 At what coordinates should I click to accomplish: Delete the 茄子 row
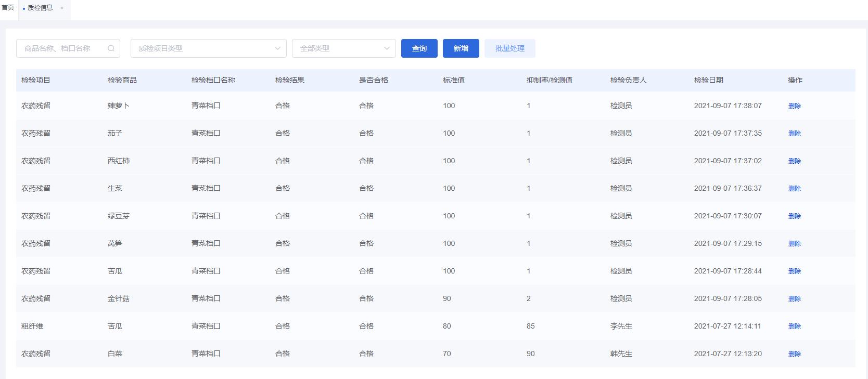[794, 133]
